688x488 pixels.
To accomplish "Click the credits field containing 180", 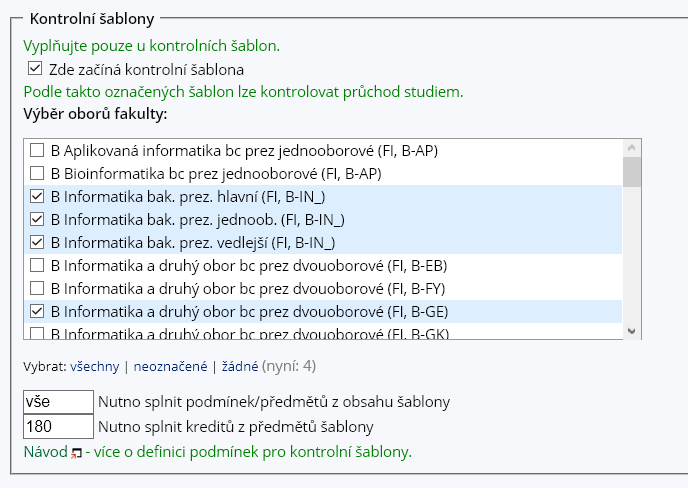I will tap(58, 427).
